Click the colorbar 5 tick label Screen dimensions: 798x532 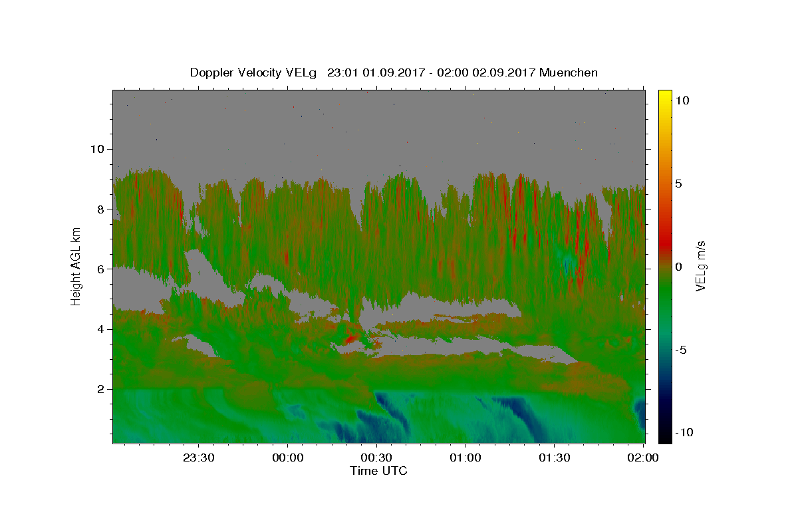680,184
